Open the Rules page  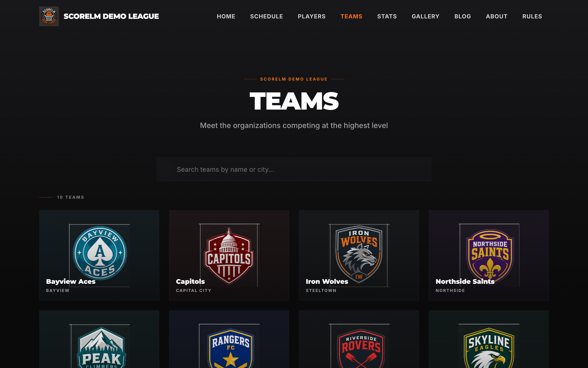(532, 16)
